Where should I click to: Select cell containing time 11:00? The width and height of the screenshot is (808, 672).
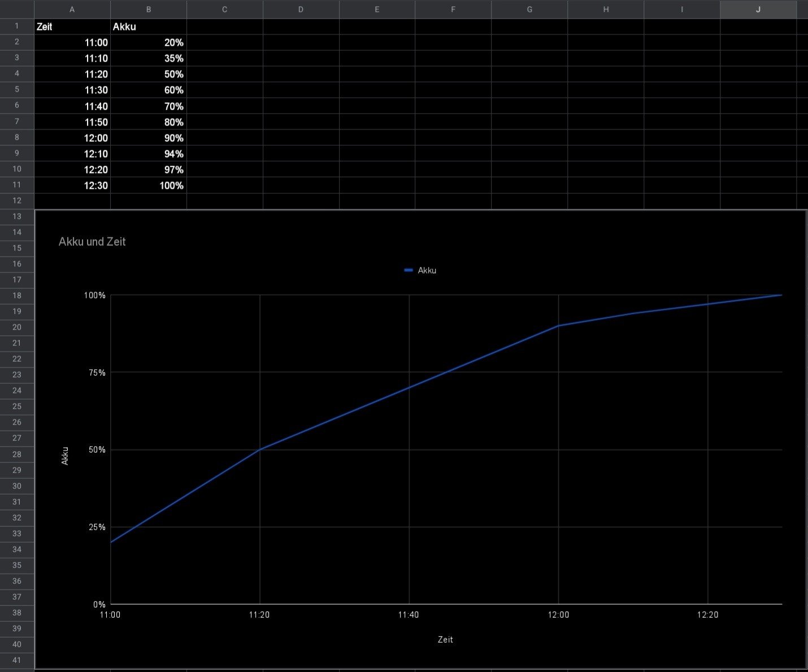click(72, 42)
